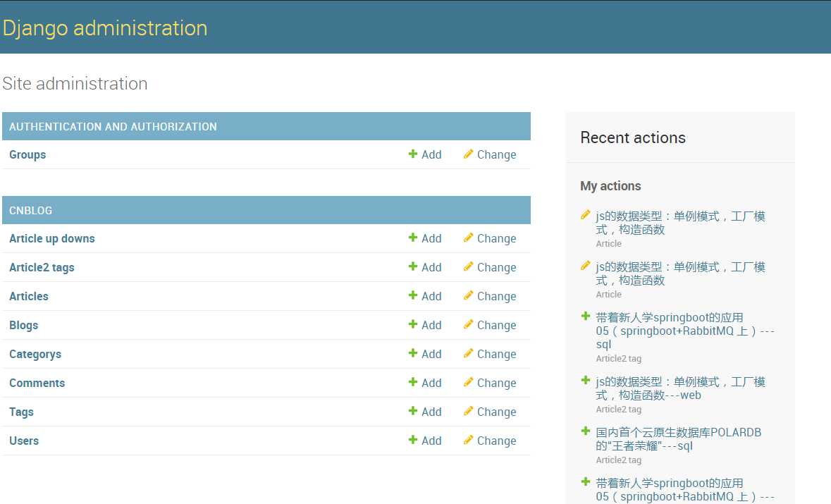Screen dimensions: 831x504
Task: Go to the Blogs model page
Action: click(x=23, y=326)
